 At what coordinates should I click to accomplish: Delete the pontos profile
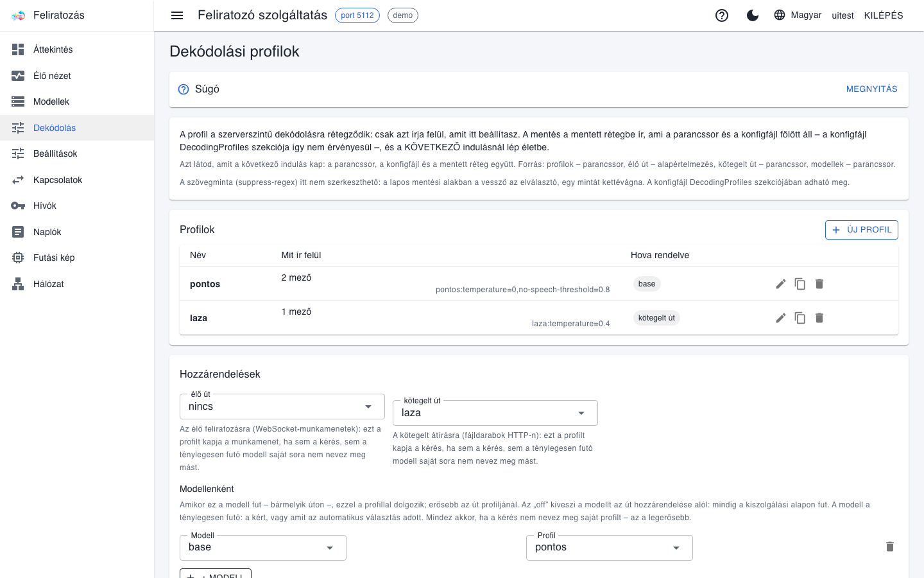(819, 284)
